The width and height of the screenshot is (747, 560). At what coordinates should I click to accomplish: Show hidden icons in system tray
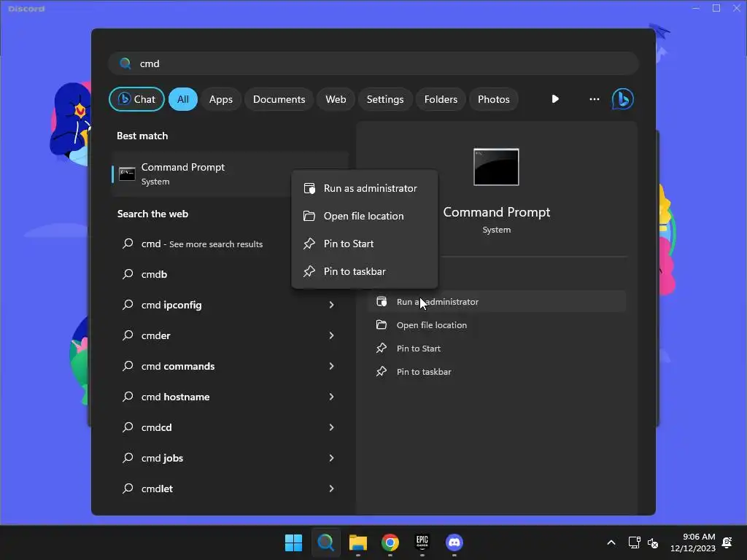coord(611,542)
